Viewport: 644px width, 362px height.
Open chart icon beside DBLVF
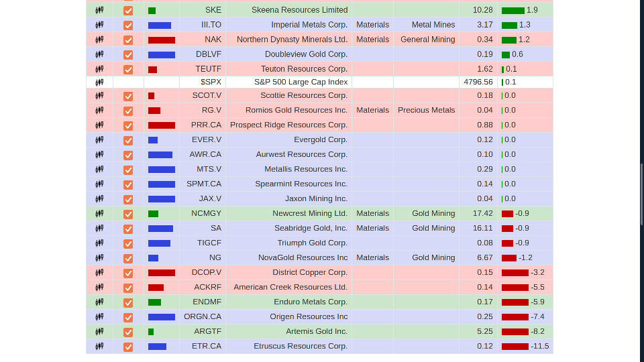tap(99, 54)
